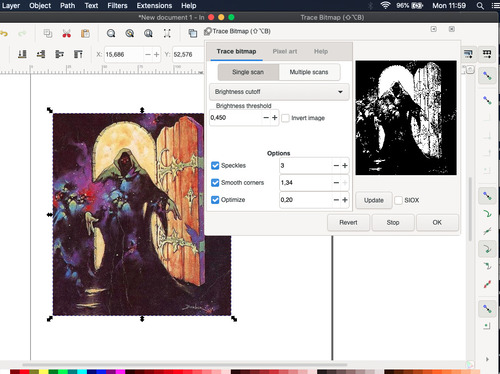The image size is (500, 374).
Task: Lower selection to bottom icon
Action: [x=22, y=54]
